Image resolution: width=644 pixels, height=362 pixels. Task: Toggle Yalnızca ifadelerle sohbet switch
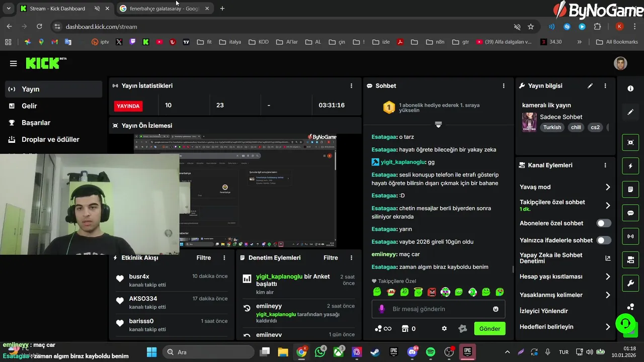pos(604,240)
